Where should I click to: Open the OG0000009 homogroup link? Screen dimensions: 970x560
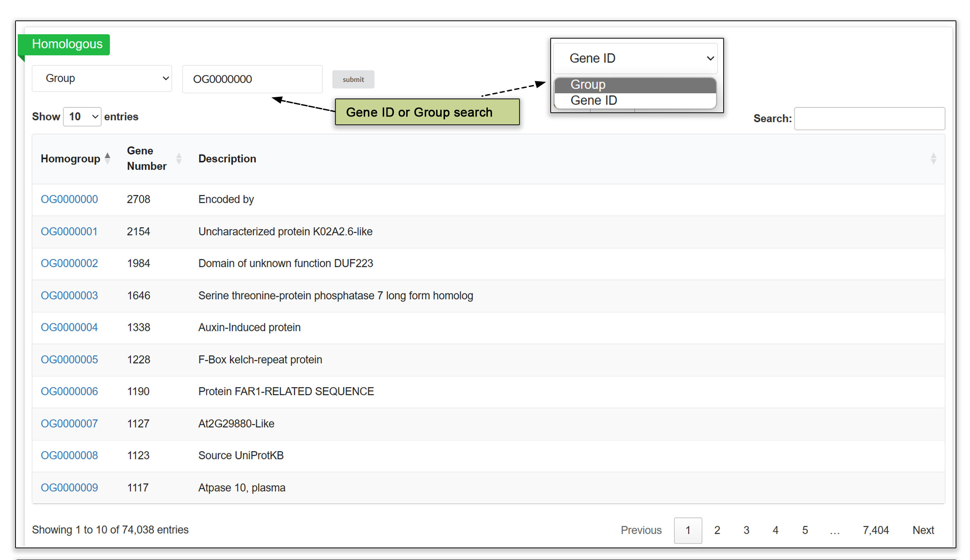(69, 487)
